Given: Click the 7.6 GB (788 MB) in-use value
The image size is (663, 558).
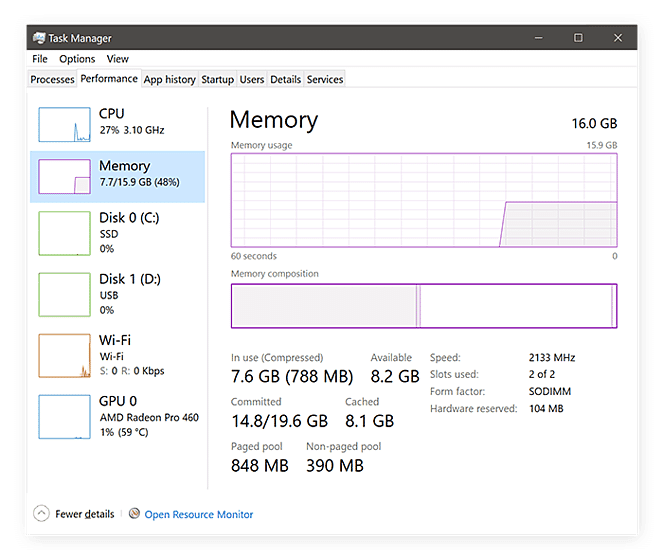Looking at the screenshot, I should tap(292, 376).
